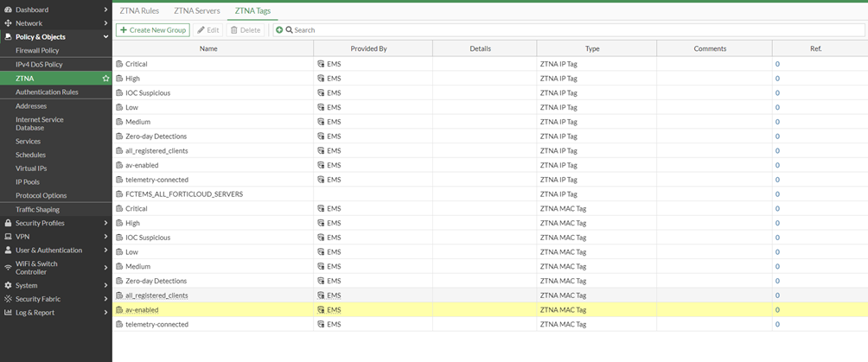The image size is (868, 362).
Task: Click the tag icon of FCTEMS_ALL_FORTICLOUD_SERVERS row
Action: 119,194
